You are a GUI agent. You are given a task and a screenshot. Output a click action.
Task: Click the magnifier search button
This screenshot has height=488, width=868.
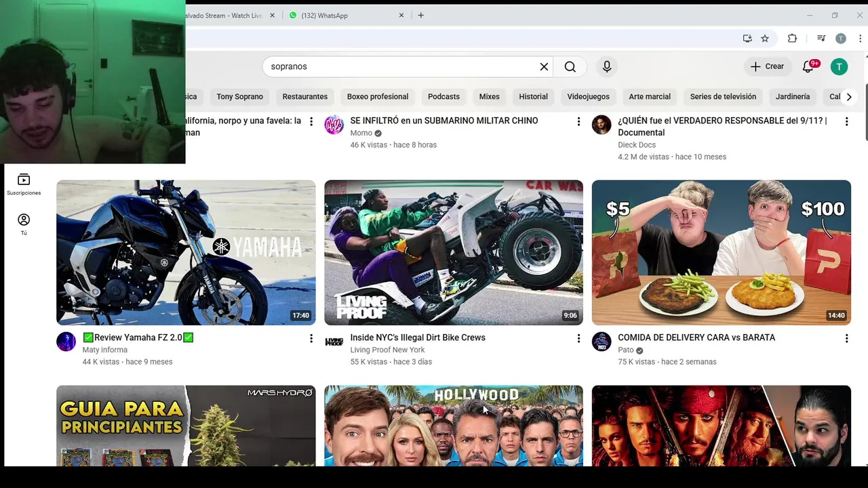[570, 66]
